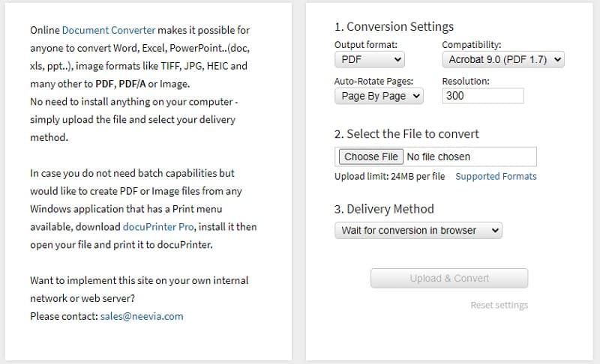Click the '2. Select the File to convert' heading
Image resolution: width=600 pixels, height=364 pixels.
coord(406,134)
